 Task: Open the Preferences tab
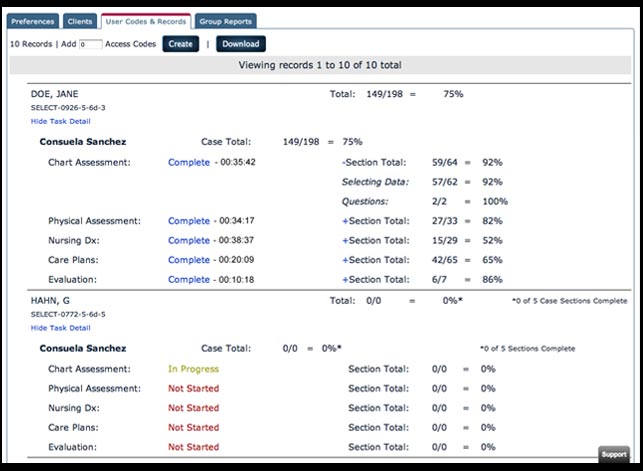click(x=33, y=20)
